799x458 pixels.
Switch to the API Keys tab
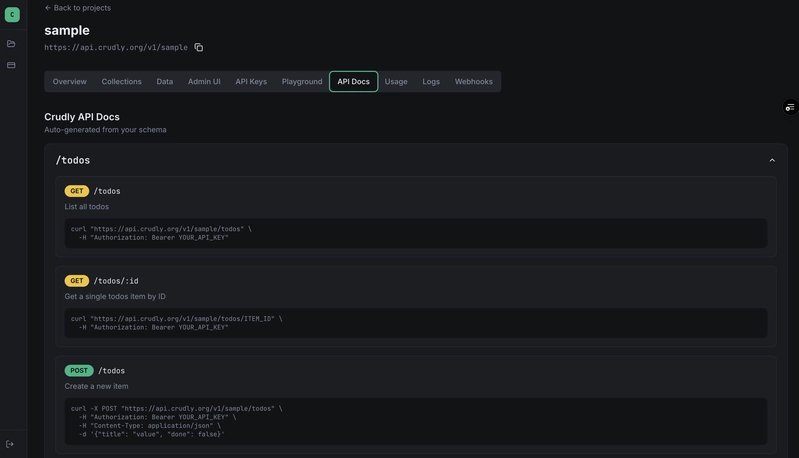coord(251,82)
